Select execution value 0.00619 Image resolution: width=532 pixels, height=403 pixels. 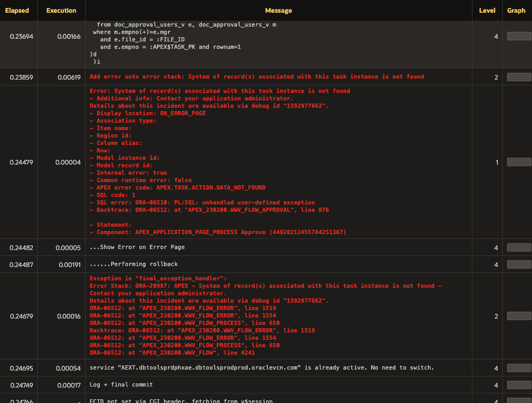pos(69,78)
